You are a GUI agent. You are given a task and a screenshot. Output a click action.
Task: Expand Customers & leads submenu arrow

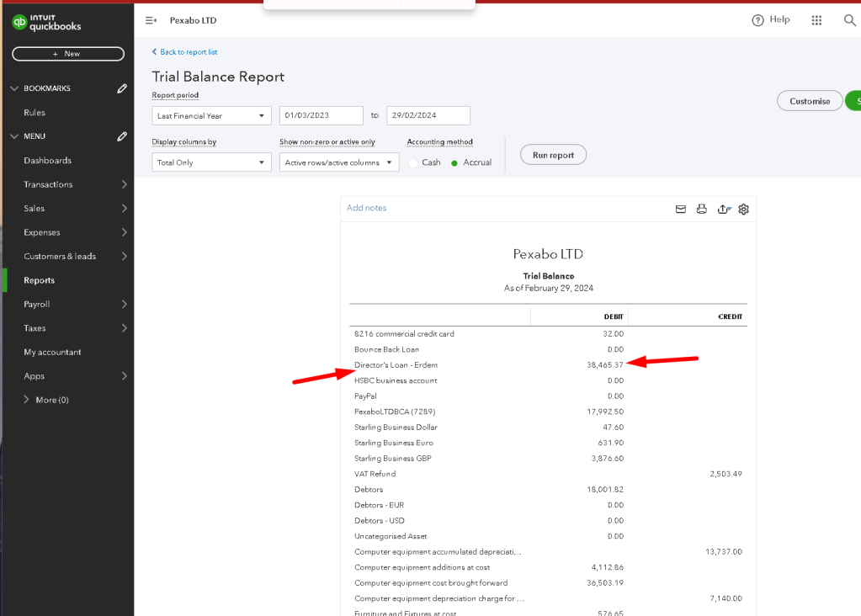click(124, 257)
